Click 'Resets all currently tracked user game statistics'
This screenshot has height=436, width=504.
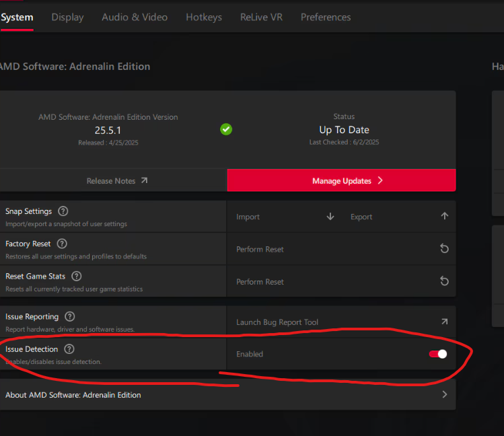(74, 289)
